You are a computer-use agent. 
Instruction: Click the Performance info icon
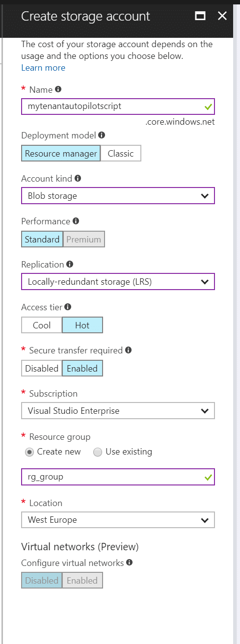point(75,221)
